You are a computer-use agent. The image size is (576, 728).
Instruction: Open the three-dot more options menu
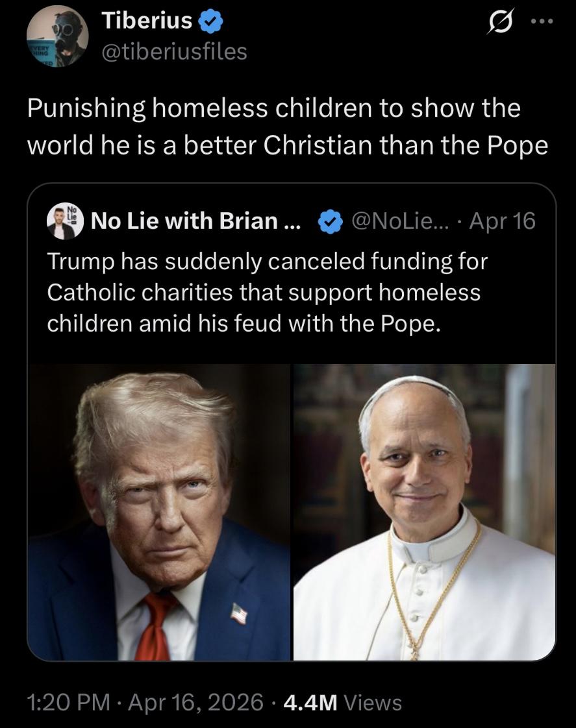coord(543,21)
